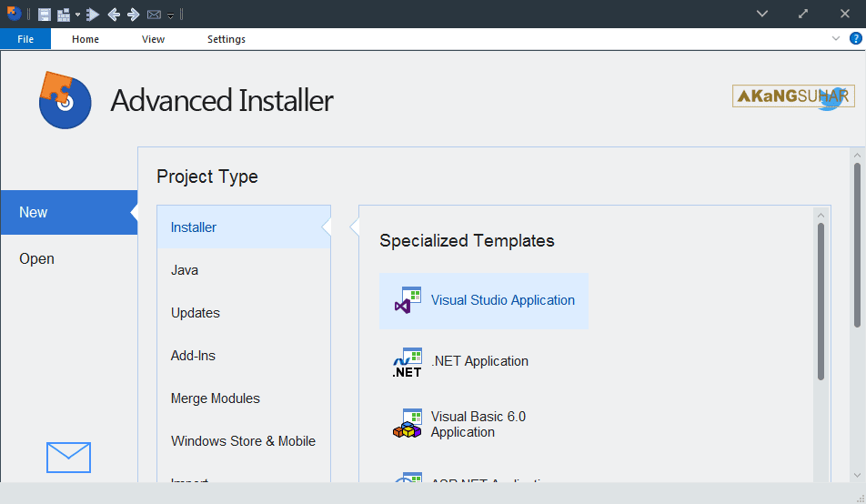The image size is (866, 504).
Task: Collapse the ribbon using the chevron
Action: [x=836, y=39]
